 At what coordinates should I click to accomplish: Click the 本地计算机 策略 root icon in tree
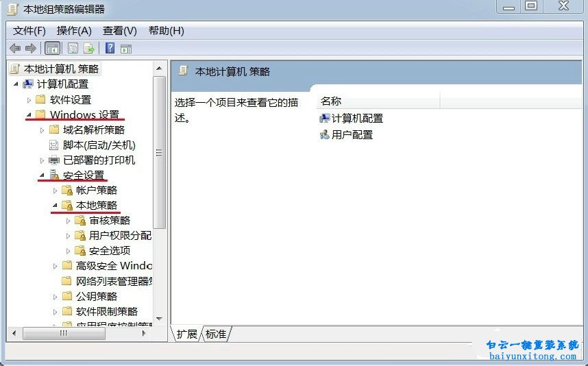tap(14, 69)
